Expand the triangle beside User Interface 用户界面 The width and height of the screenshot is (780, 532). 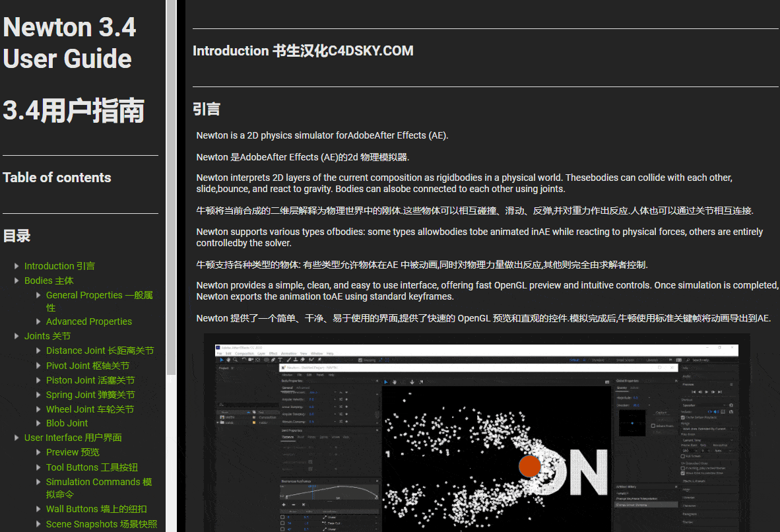click(x=16, y=438)
